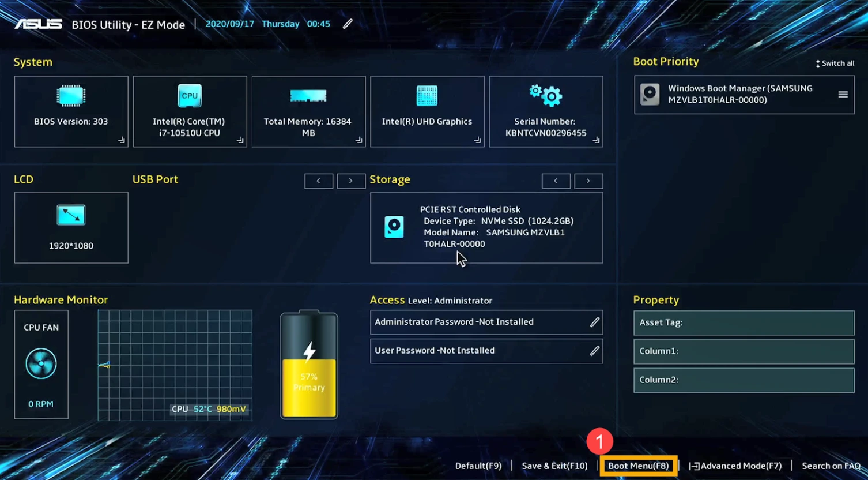The width and height of the screenshot is (868, 480).
Task: Click the CPU 52°C 980mV reading
Action: (x=209, y=409)
